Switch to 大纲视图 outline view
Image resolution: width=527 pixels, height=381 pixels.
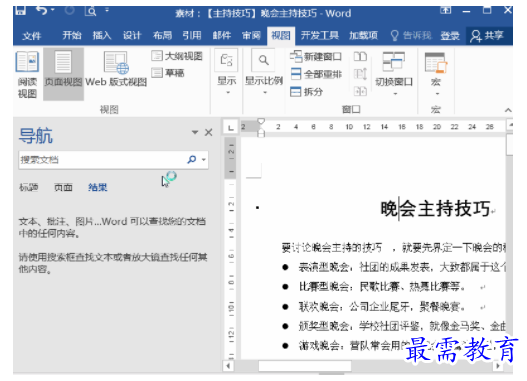coord(177,56)
